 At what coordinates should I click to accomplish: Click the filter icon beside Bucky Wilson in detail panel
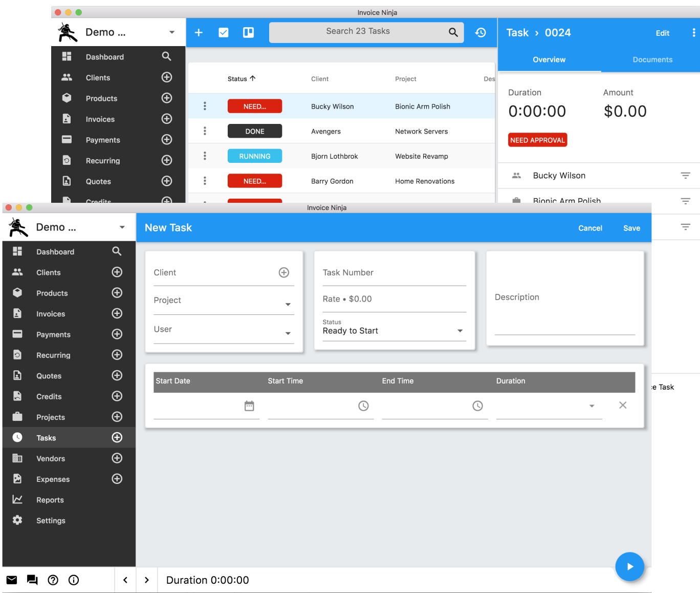pos(686,176)
